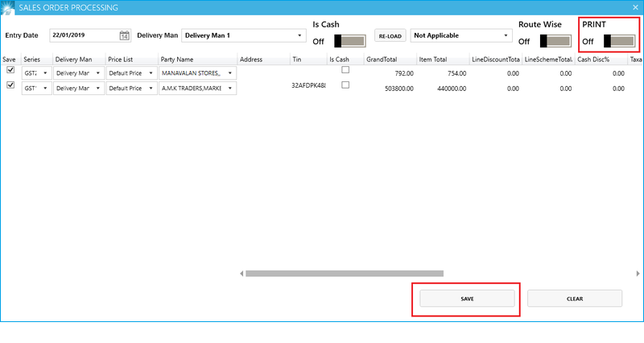Toggle the Route Wise switch
The image size is (644, 343).
click(555, 41)
